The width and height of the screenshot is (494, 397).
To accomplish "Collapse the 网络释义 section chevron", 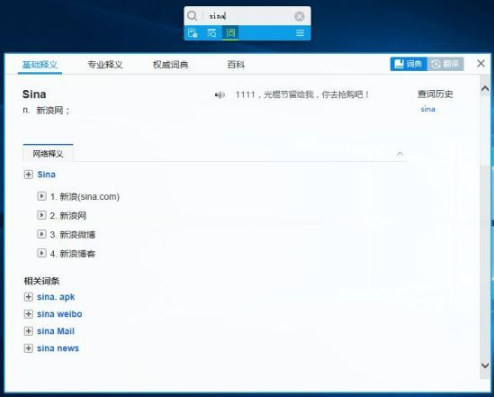I will tap(400, 154).
